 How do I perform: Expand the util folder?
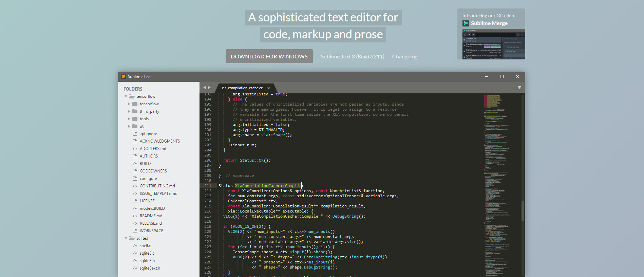pos(129,126)
